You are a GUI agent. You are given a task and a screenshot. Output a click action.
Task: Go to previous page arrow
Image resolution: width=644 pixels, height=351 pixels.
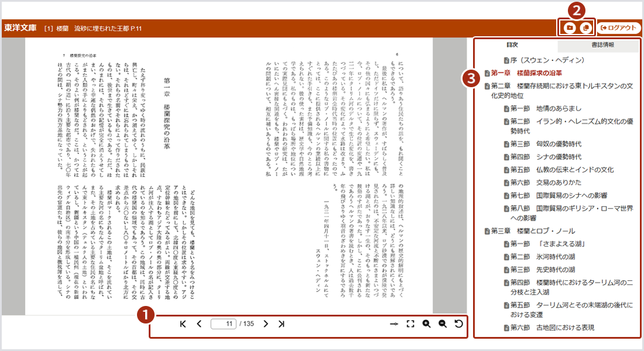click(x=199, y=324)
